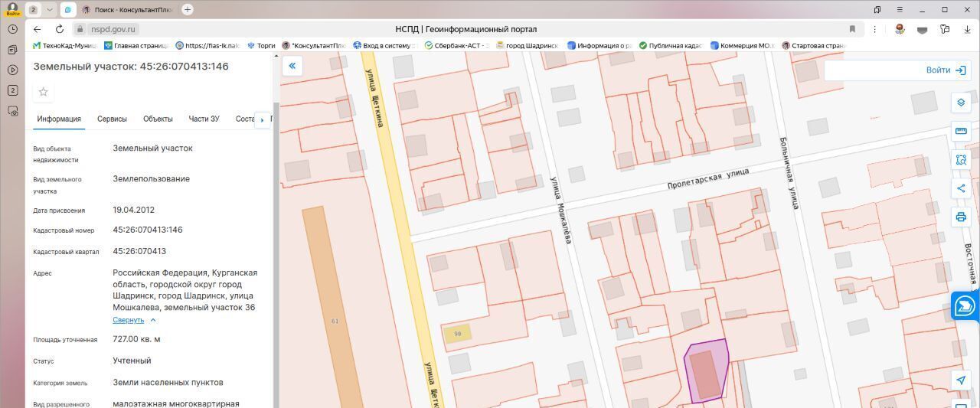Click the my location arrow button
Viewport: 980px width, 408px height.
click(961, 380)
